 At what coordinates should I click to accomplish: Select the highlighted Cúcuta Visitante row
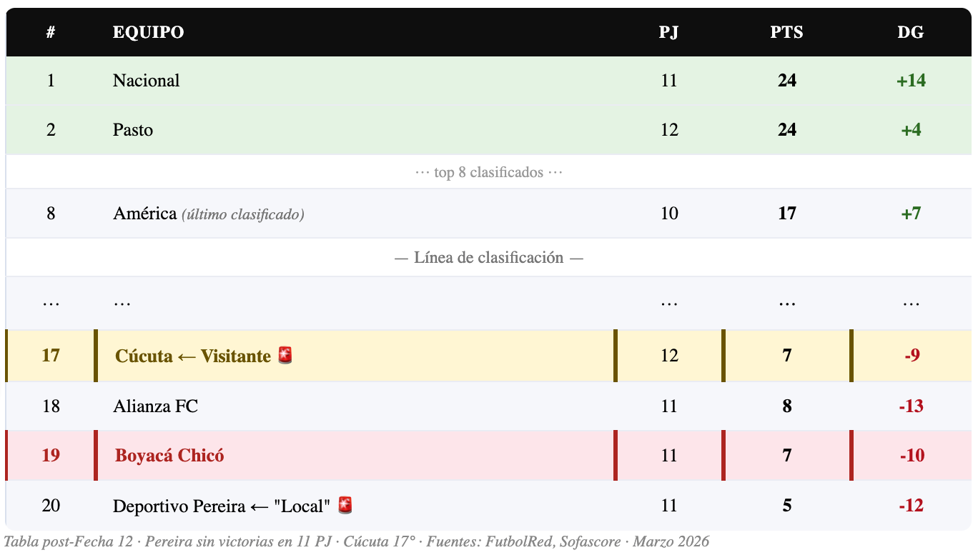coord(489,356)
